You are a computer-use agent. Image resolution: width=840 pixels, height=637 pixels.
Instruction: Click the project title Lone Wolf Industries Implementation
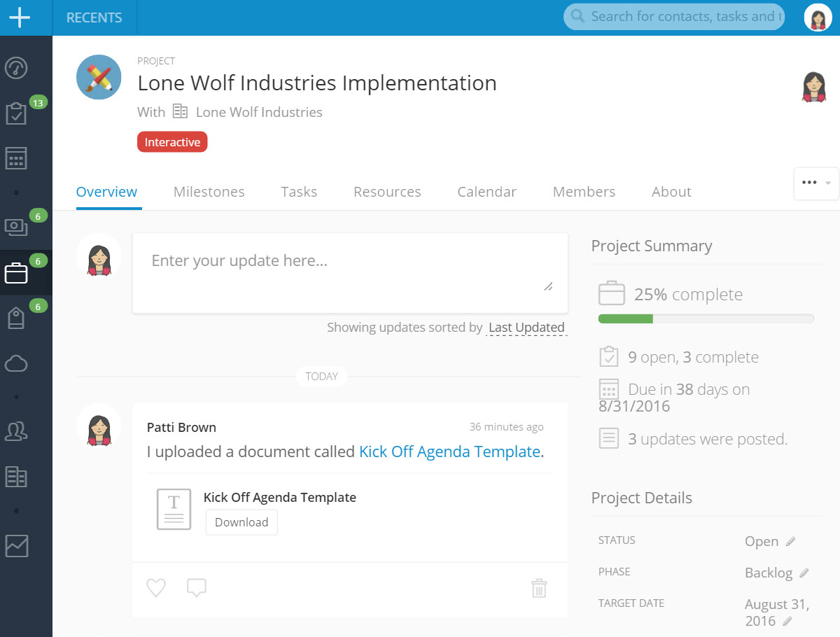(317, 83)
